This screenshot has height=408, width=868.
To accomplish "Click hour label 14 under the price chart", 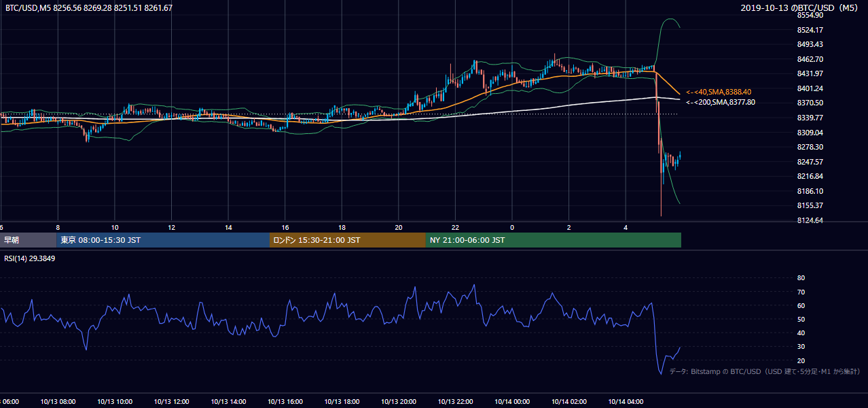I will pyautogui.click(x=228, y=227).
